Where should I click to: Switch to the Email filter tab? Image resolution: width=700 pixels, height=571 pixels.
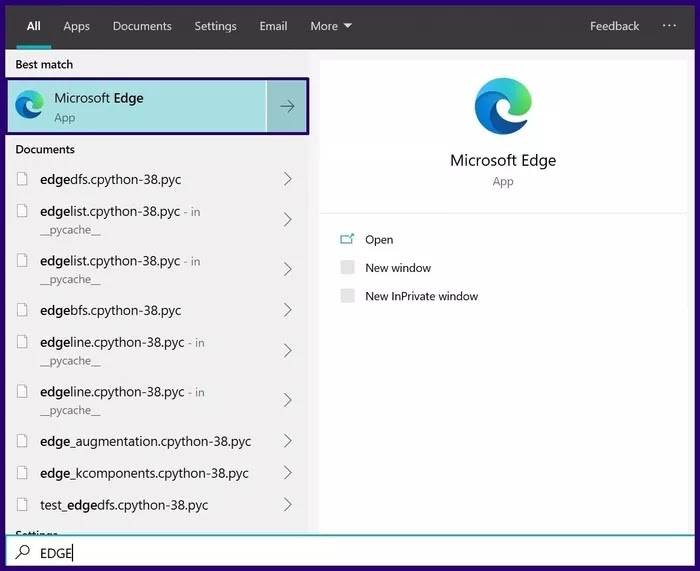(273, 26)
